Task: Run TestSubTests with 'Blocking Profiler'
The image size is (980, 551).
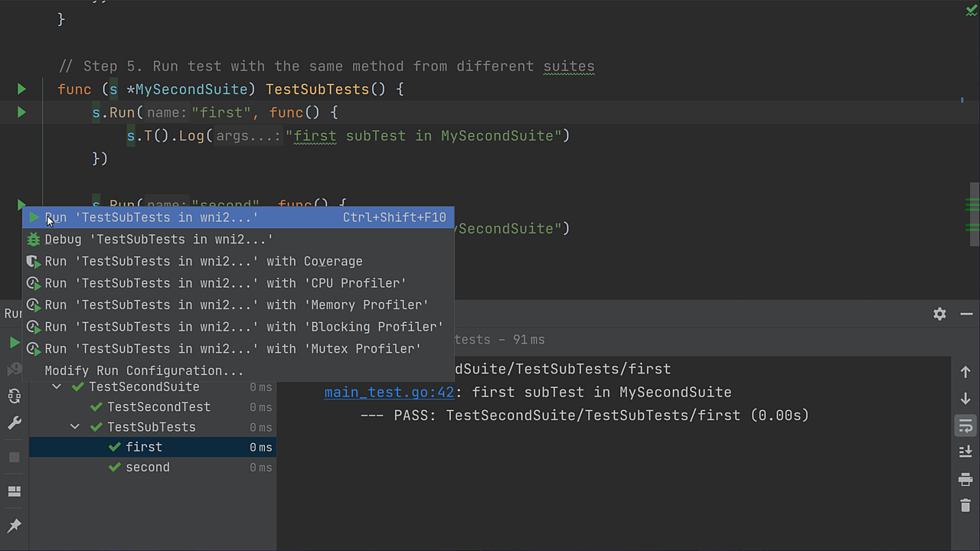Action: click(238, 327)
